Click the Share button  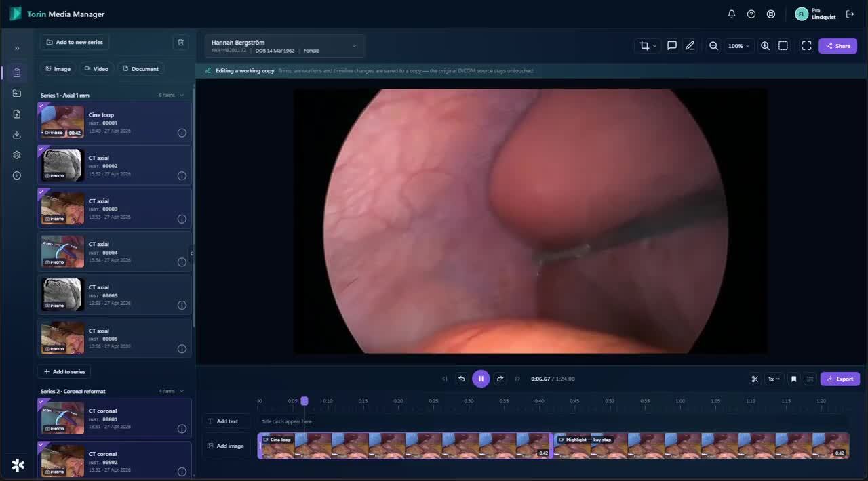tap(837, 46)
